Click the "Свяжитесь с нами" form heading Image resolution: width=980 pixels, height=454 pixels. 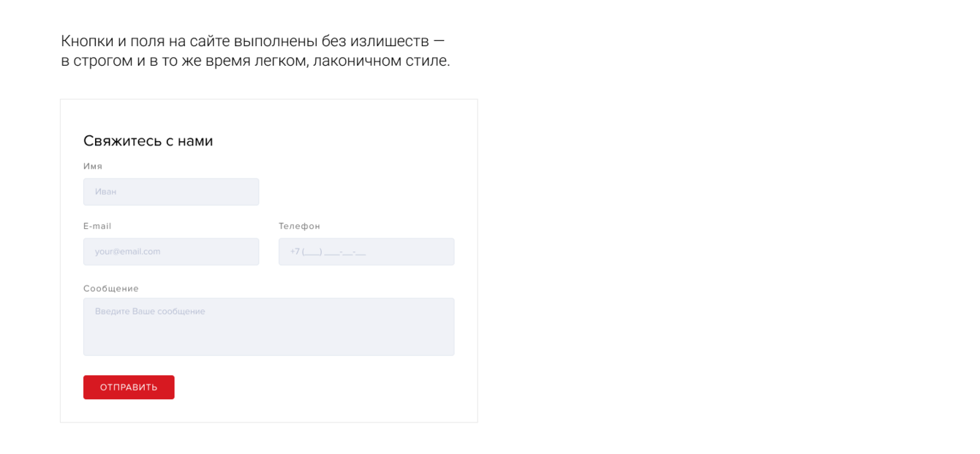pyautogui.click(x=148, y=141)
